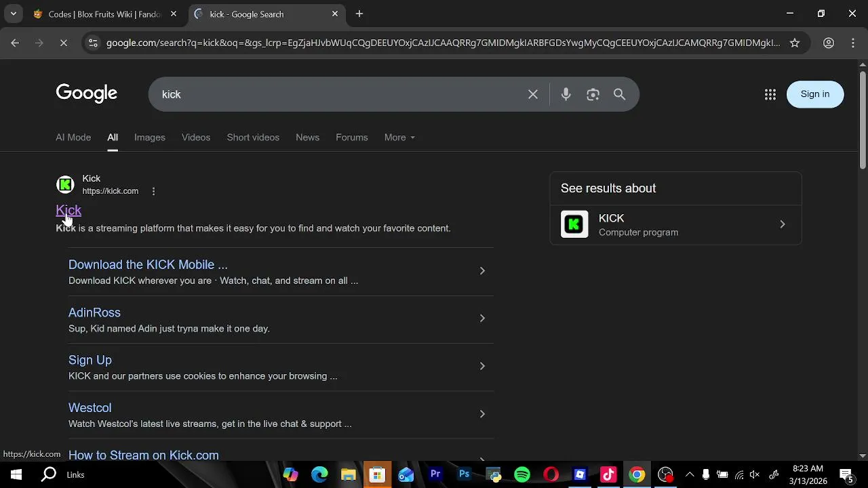Open TikTok app from taskbar

(x=608, y=474)
